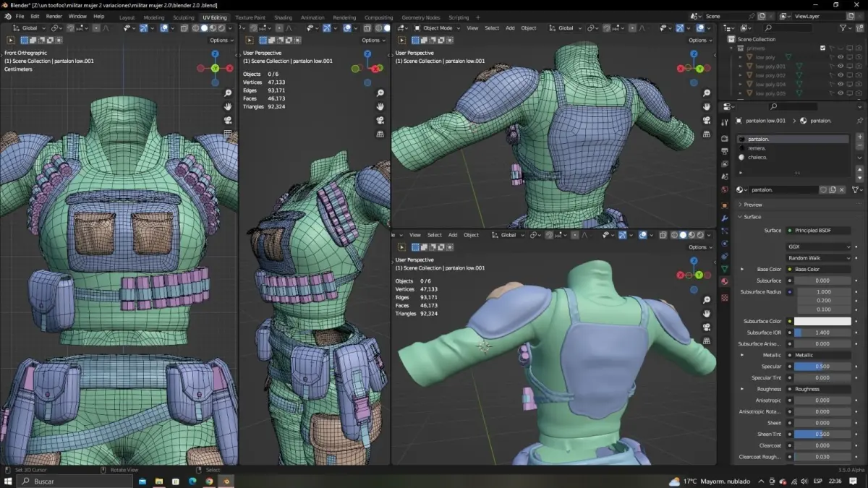Switch perspective/orthographic grid icon in bottom-right viewport
Screen dimensions: 868x488
[x=707, y=341]
